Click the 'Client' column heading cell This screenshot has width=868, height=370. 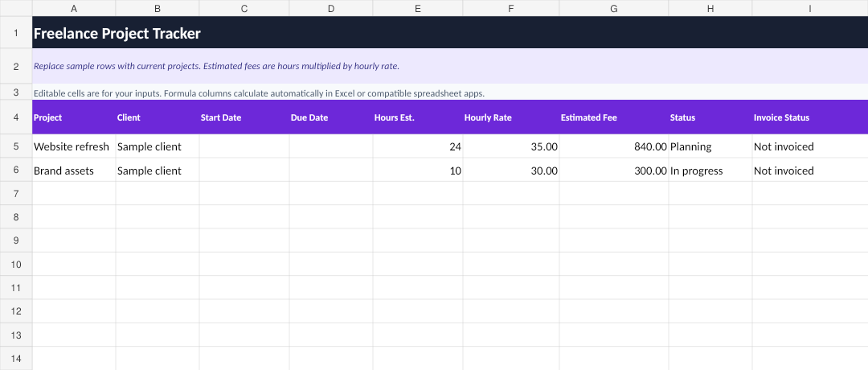(158, 117)
